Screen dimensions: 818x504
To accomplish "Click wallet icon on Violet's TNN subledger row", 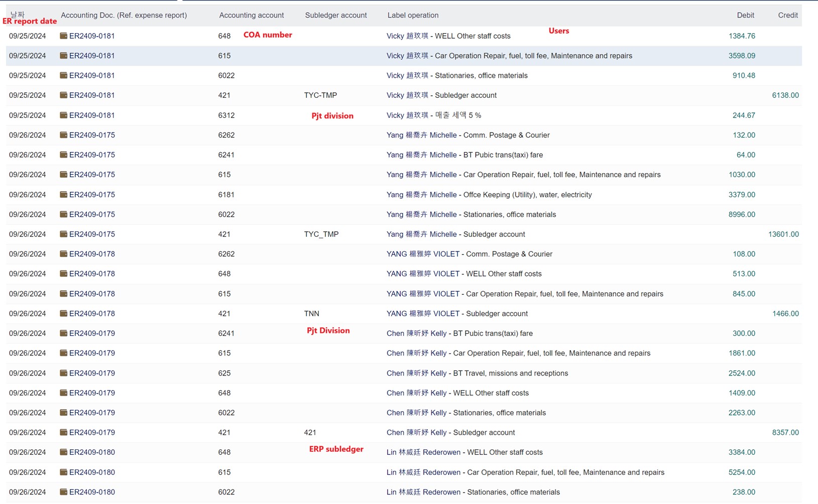I will tap(63, 313).
